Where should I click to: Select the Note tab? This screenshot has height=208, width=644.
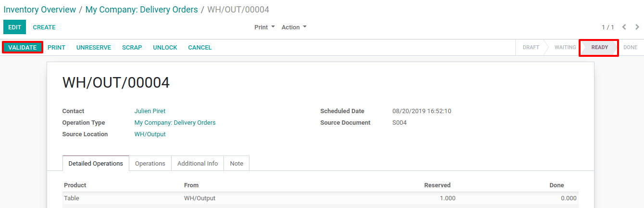(x=236, y=164)
